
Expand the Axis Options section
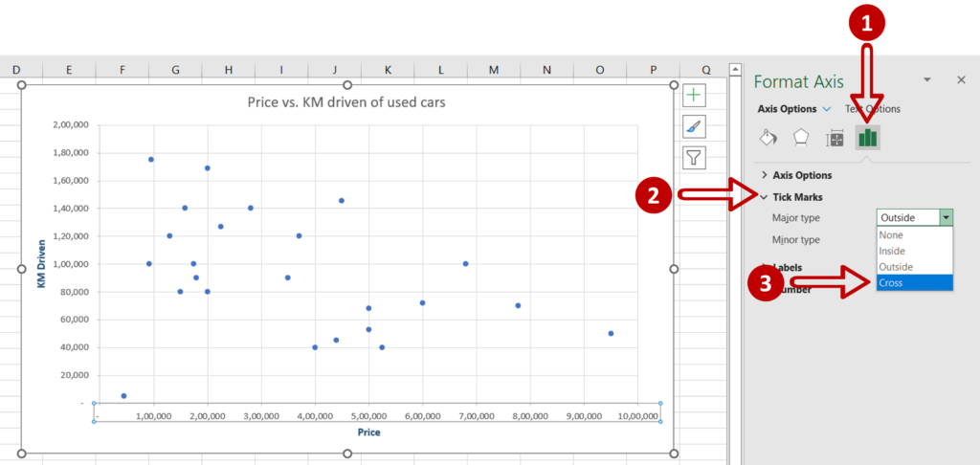tap(802, 175)
